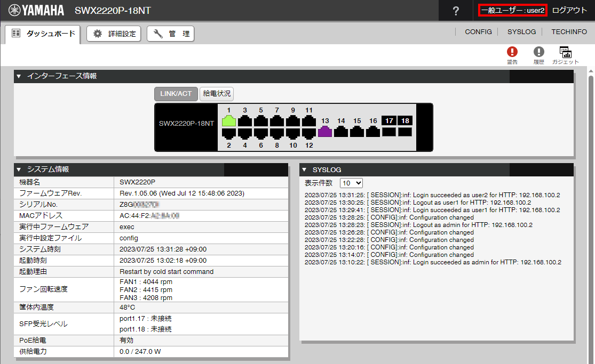Click SFP port 17 icon
595x364 pixels.
pyautogui.click(x=389, y=131)
